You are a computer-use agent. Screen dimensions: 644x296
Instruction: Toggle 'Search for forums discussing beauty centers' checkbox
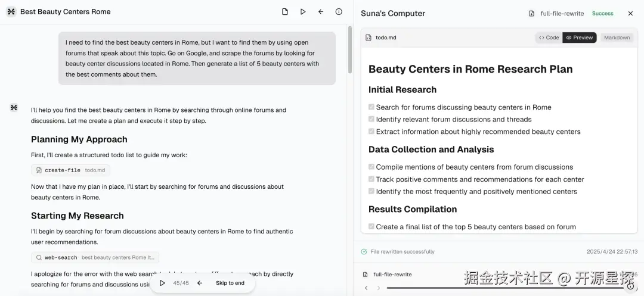pyautogui.click(x=371, y=107)
